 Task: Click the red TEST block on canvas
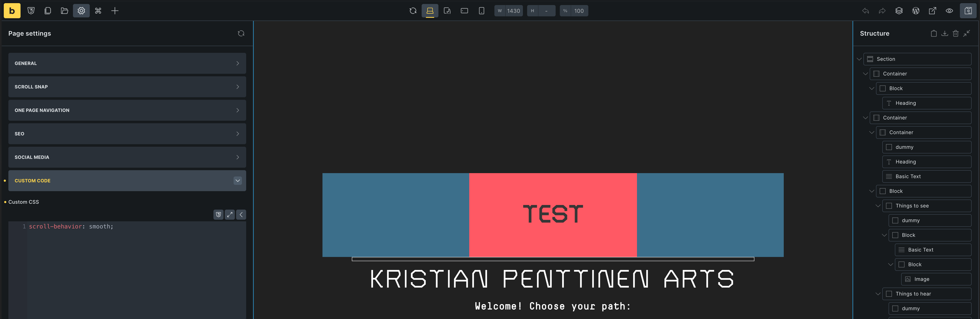[x=552, y=215]
